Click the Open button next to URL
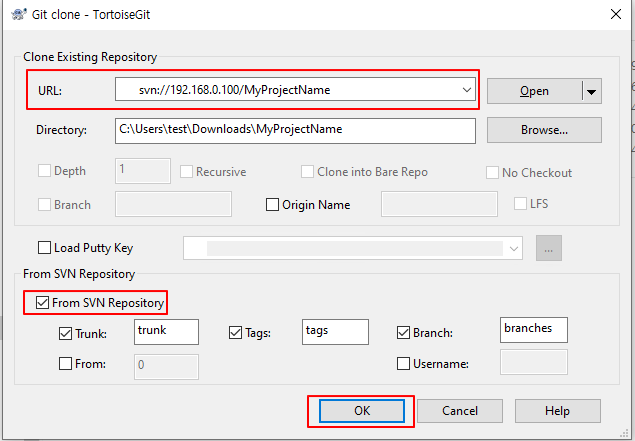635x441 pixels. coord(534,91)
